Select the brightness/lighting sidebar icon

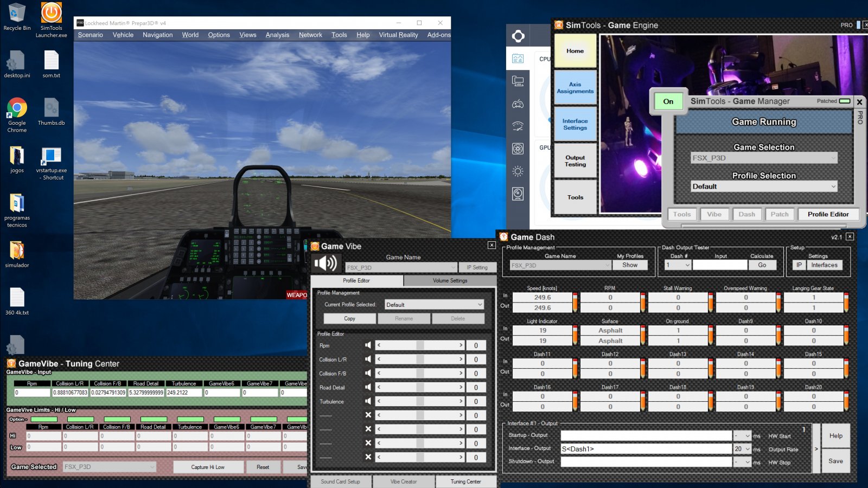click(518, 171)
